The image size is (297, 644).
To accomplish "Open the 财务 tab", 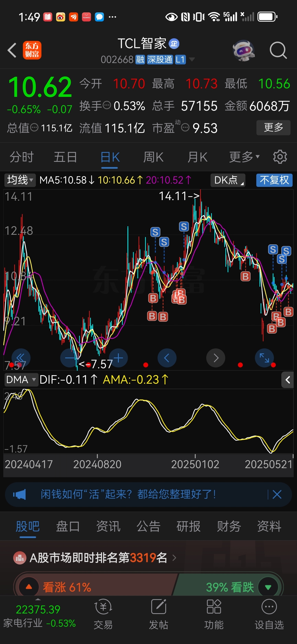I will [x=229, y=526].
